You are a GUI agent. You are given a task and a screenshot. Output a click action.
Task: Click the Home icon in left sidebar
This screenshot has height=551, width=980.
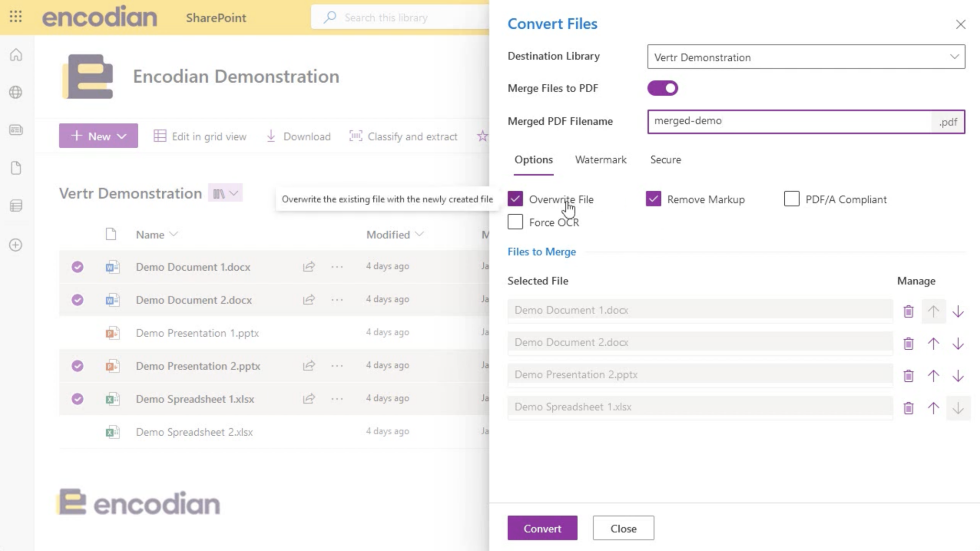(x=16, y=55)
